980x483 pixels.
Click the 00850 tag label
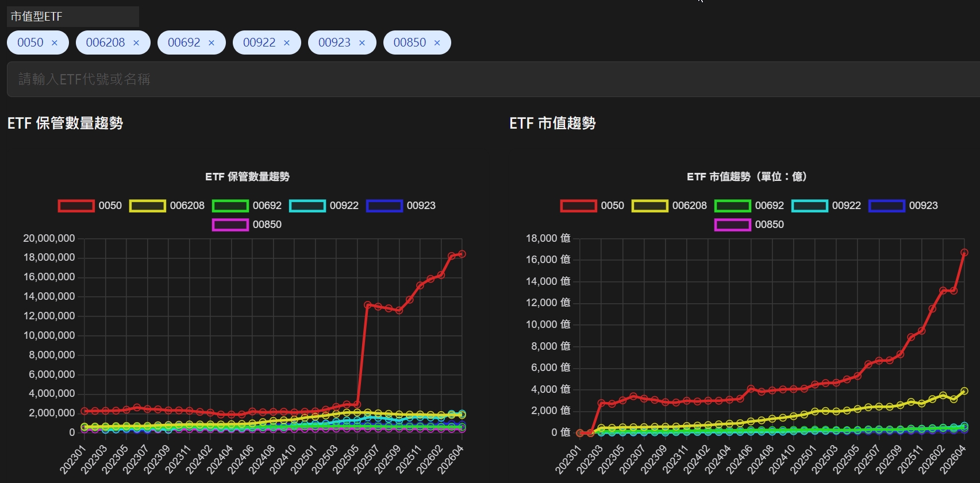click(x=410, y=42)
